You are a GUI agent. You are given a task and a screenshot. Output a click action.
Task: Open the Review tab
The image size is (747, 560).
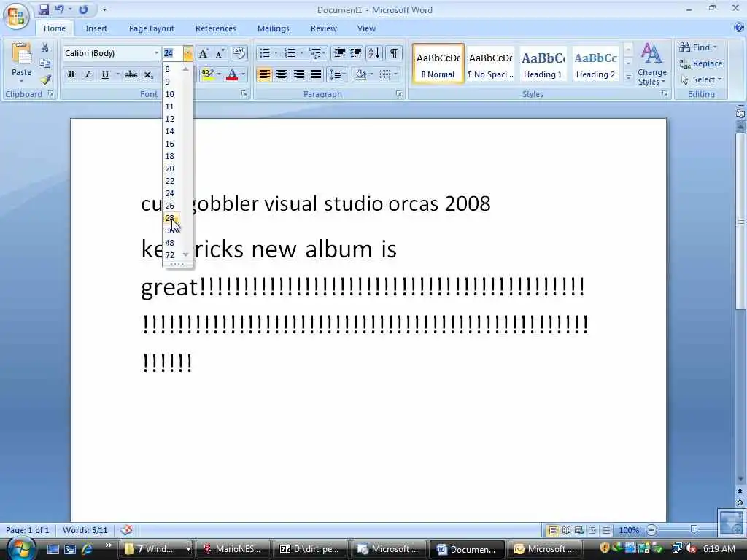(x=324, y=28)
